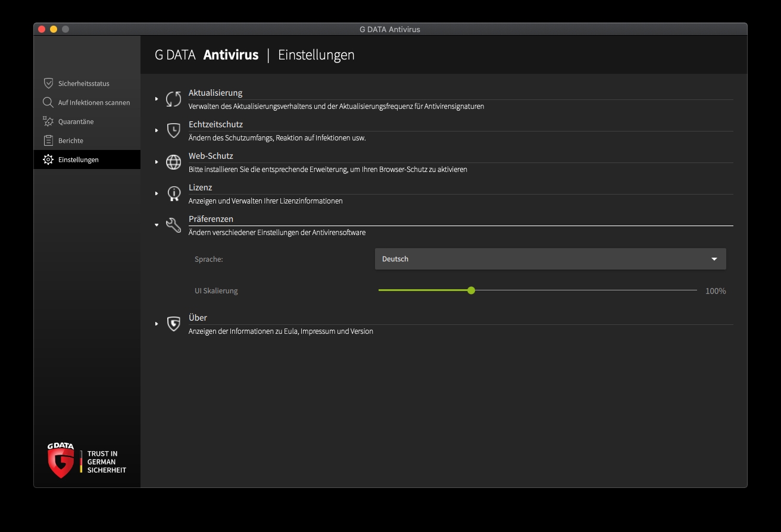Click the Web-Schutz heading

click(211, 156)
